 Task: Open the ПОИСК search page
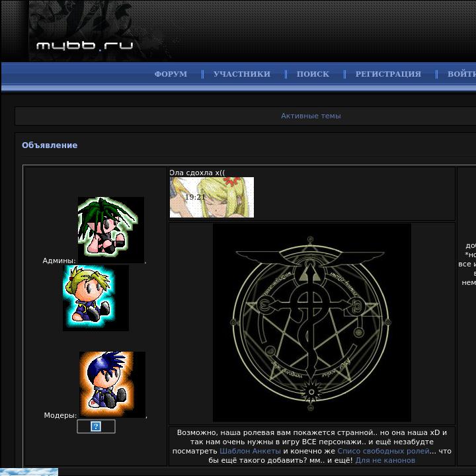pyautogui.click(x=313, y=74)
